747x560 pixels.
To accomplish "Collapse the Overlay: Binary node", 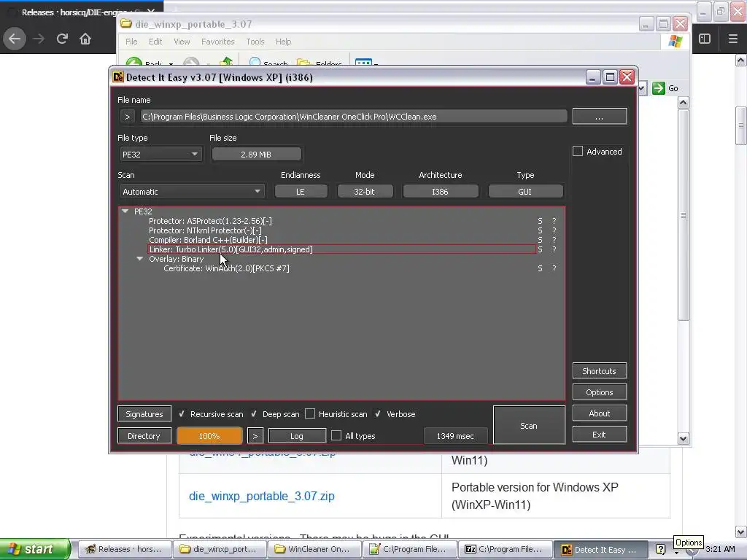I will tap(139, 259).
